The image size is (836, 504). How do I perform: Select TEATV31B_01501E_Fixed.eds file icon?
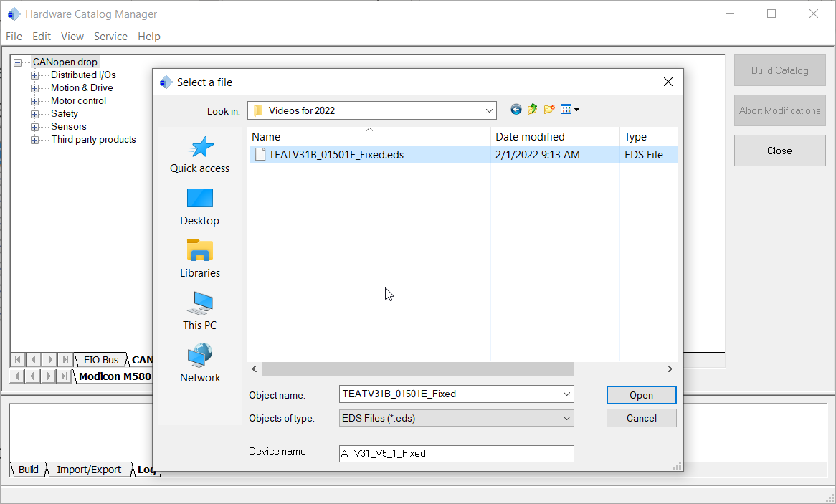point(260,155)
